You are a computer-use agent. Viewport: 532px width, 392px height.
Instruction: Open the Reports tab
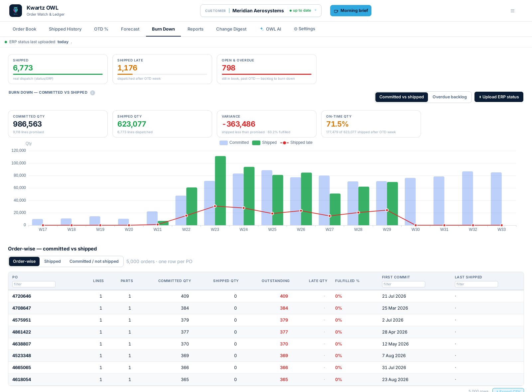195,29
